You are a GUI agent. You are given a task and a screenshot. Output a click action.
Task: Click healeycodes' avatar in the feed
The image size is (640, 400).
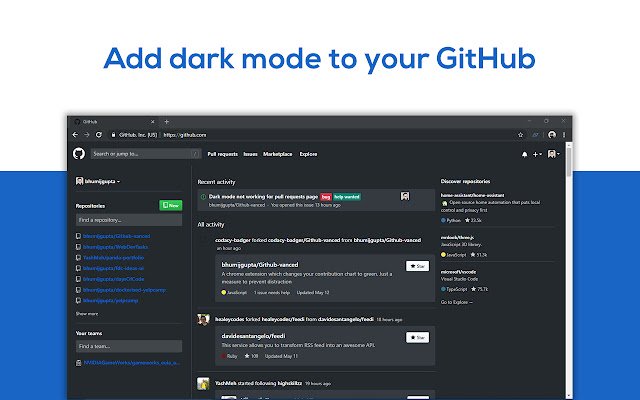(203, 319)
